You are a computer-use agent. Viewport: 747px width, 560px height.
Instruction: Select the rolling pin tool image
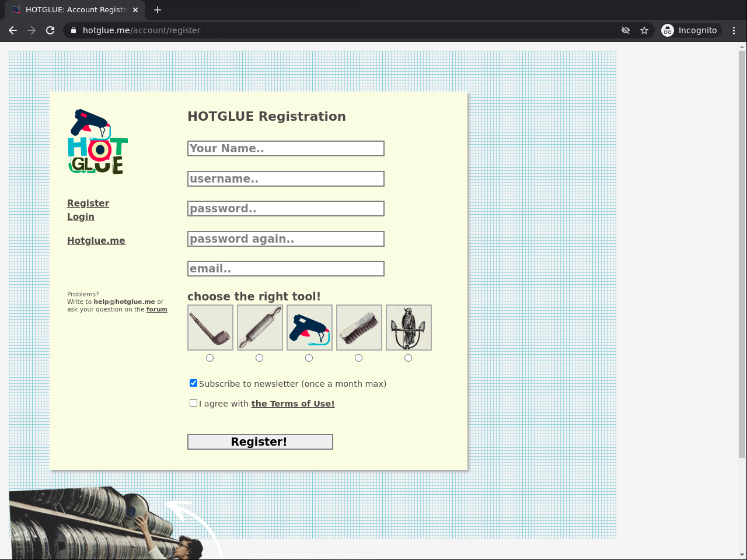pos(260,327)
